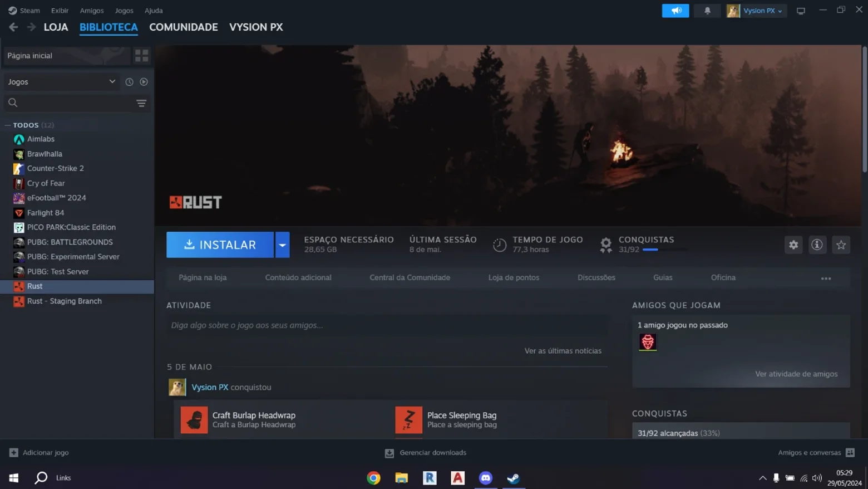Open Vysion PX profile link in activity
The image size is (868, 489).
210,387
